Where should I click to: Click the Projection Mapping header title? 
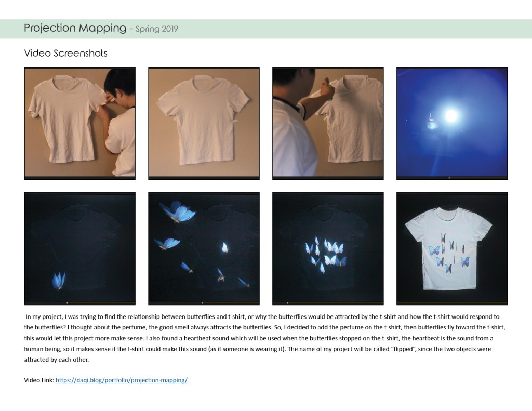tap(75, 28)
